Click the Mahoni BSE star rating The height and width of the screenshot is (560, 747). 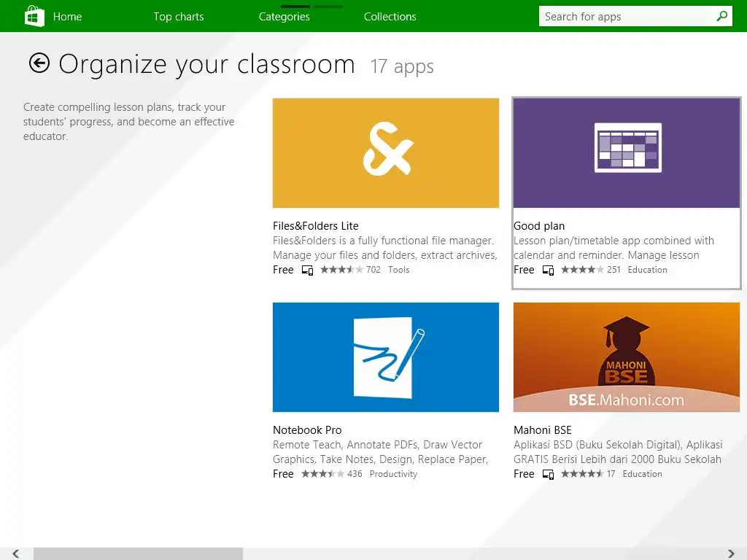pyautogui.click(x=582, y=474)
